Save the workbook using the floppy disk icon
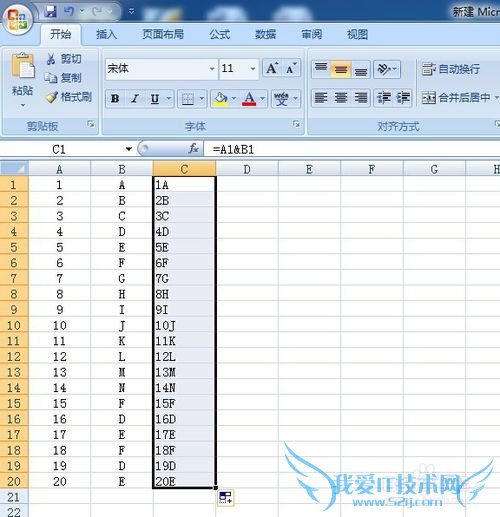 (x=50, y=12)
